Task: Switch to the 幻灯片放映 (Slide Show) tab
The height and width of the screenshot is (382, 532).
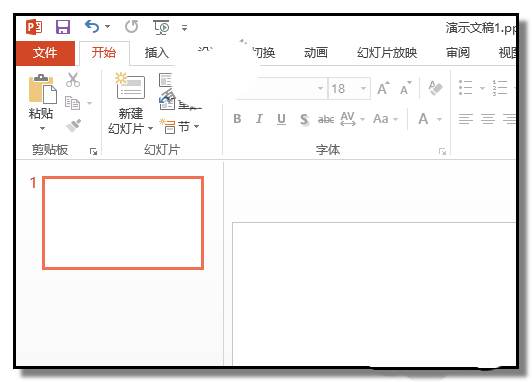Action: coord(387,53)
